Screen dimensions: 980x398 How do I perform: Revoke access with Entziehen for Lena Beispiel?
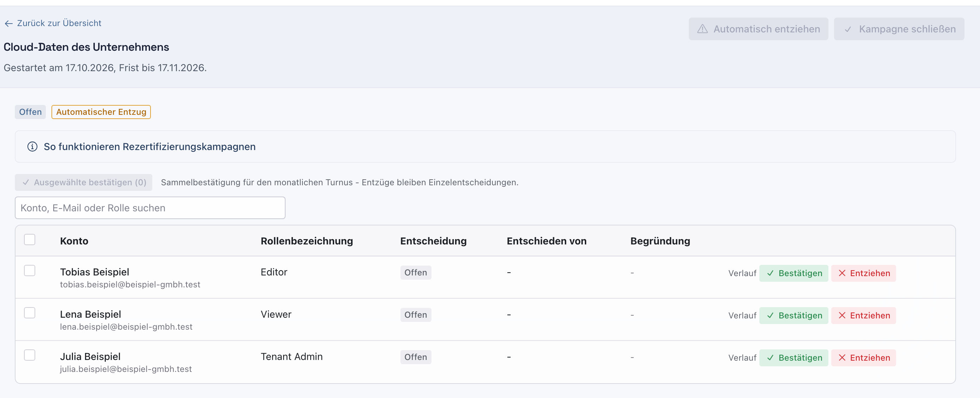pyautogui.click(x=864, y=316)
